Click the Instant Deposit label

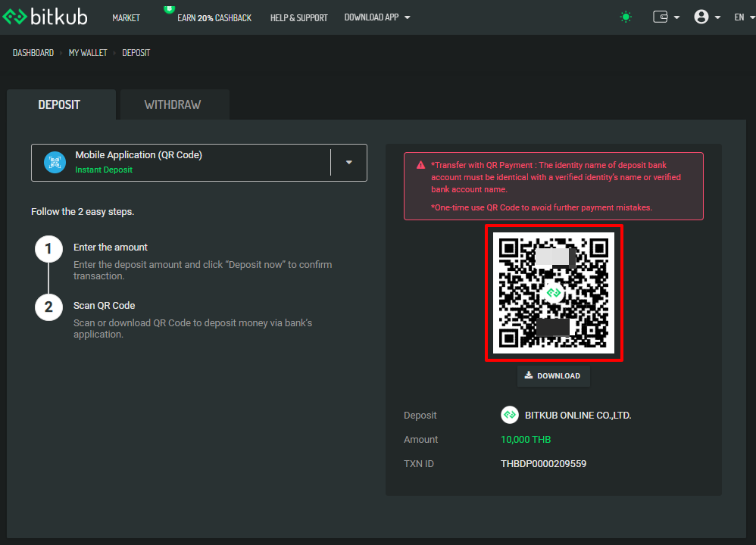click(x=104, y=170)
